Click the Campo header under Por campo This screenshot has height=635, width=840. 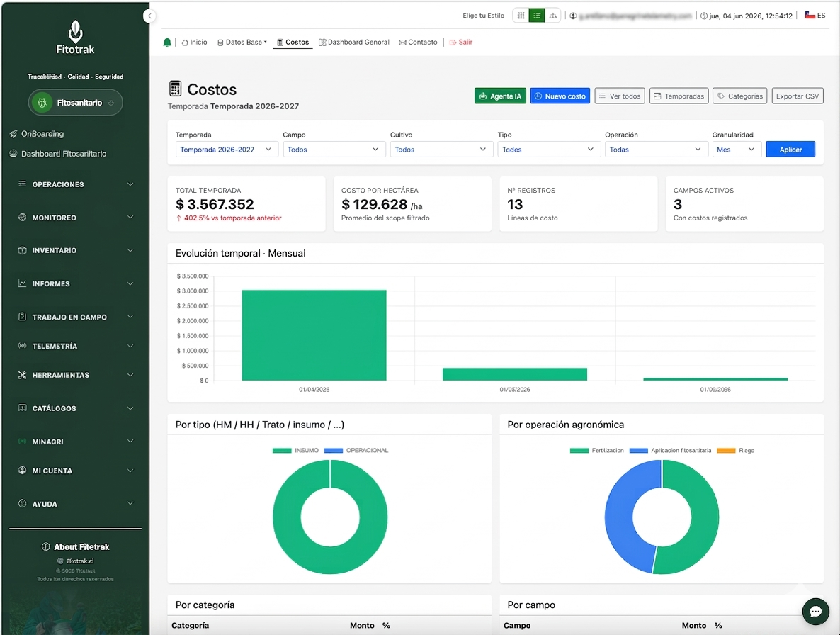[x=517, y=625]
